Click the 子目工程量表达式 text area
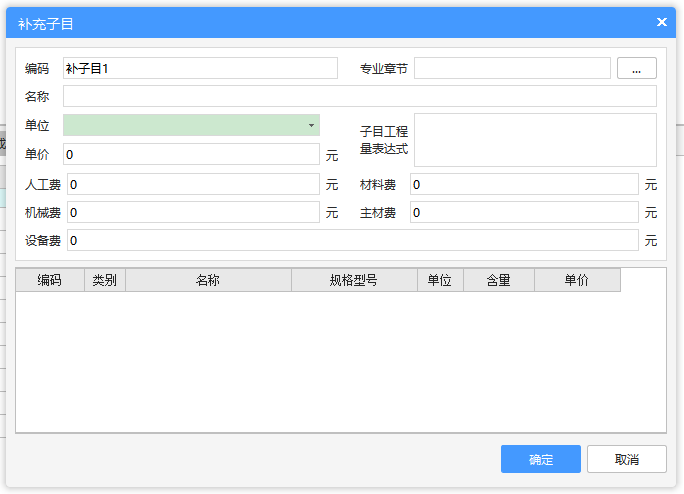The width and height of the screenshot is (684, 494). pos(535,140)
